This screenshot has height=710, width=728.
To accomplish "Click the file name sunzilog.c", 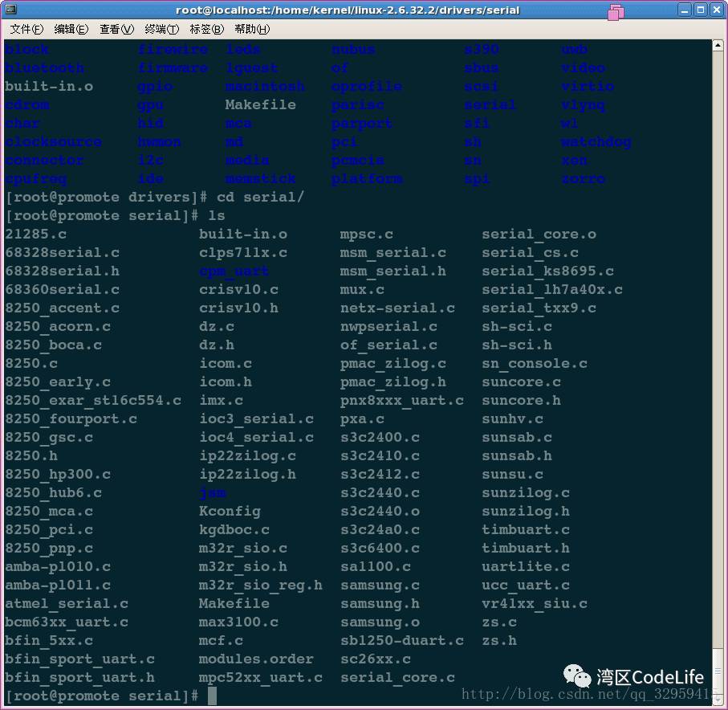I will pyautogui.click(x=526, y=492).
